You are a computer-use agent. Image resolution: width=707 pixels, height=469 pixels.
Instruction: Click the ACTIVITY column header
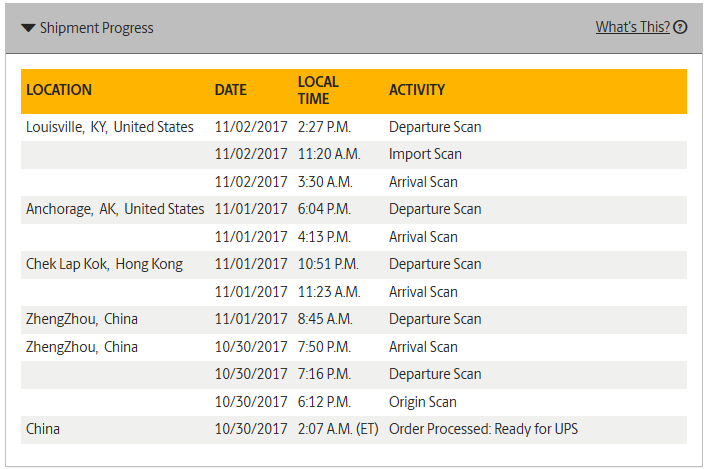417,90
